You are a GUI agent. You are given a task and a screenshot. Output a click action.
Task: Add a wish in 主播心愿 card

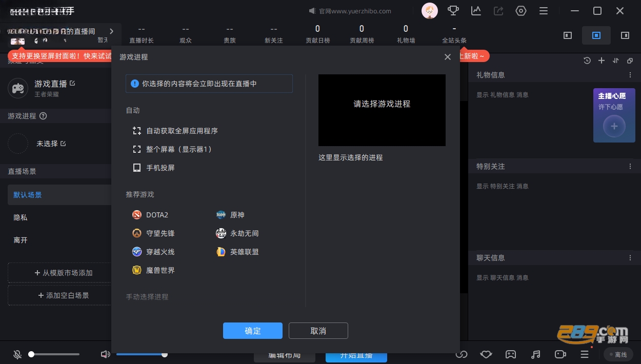pos(614,126)
